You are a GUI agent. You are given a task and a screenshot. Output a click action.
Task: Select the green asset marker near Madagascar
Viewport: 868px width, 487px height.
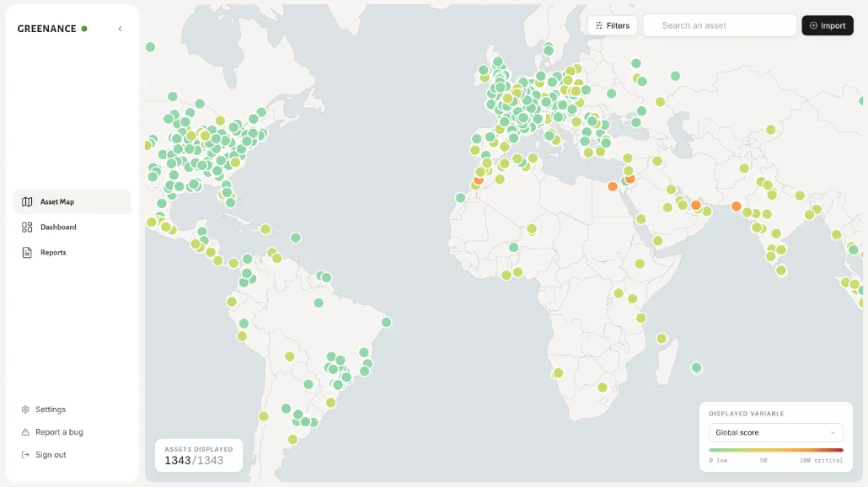coord(696,367)
